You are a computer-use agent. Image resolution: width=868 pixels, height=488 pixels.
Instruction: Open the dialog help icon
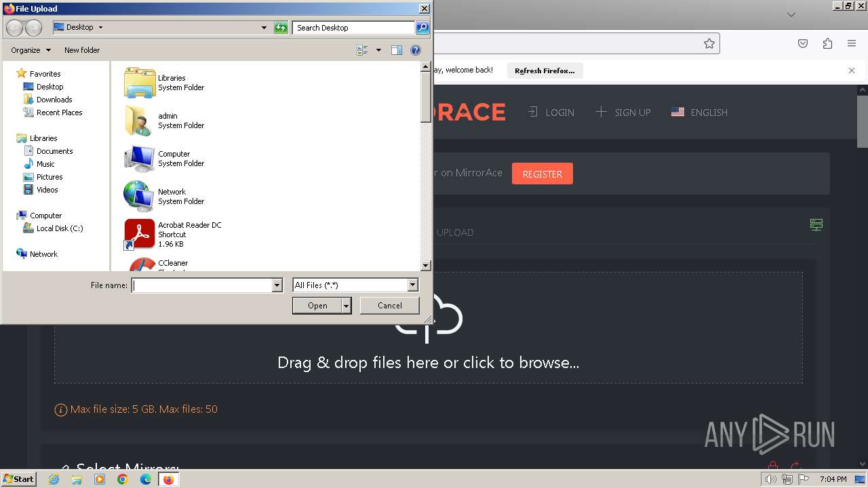[416, 50]
